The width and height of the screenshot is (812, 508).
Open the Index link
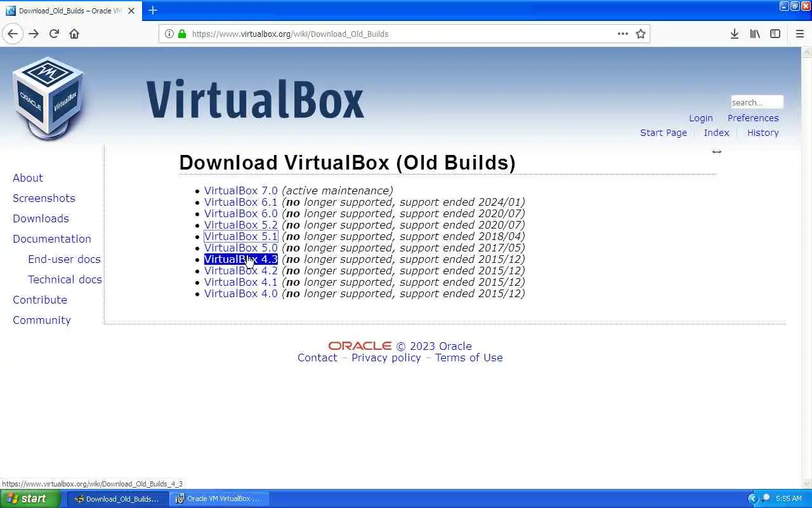tap(716, 133)
